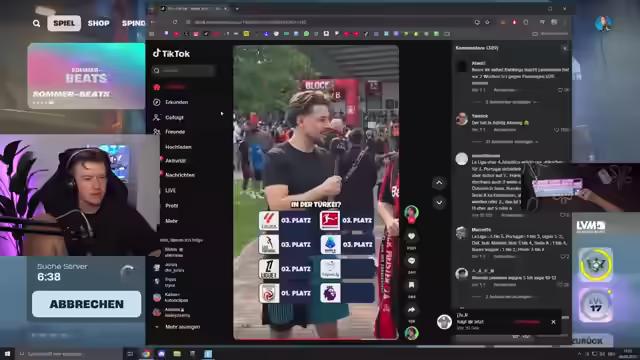Reload the page with the browser refresh icon
This screenshot has width=640, height=360.
click(x=175, y=22)
